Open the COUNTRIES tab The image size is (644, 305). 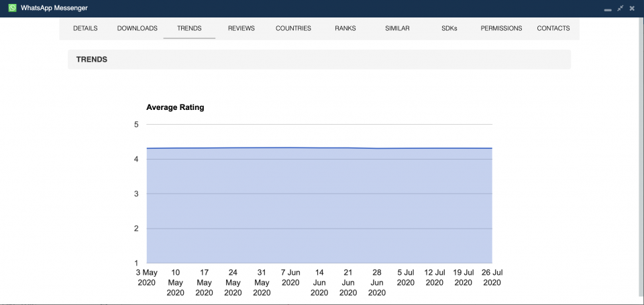tap(293, 28)
